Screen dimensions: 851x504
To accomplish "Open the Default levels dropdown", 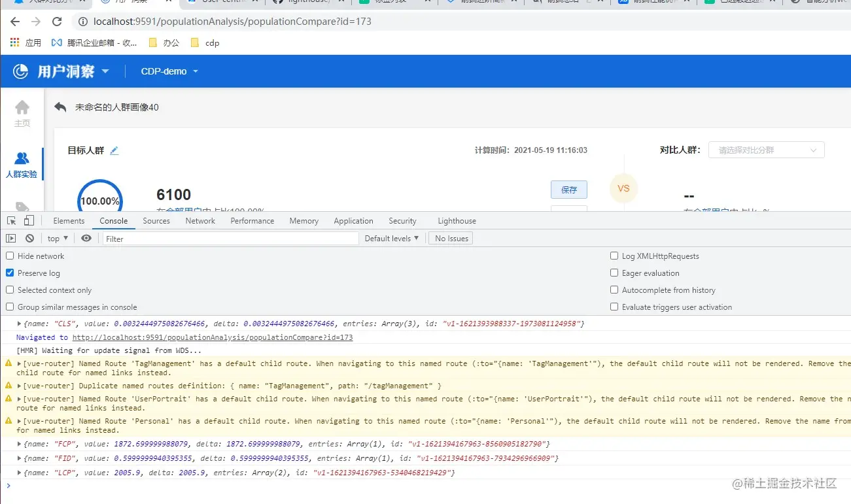I will [x=392, y=239].
